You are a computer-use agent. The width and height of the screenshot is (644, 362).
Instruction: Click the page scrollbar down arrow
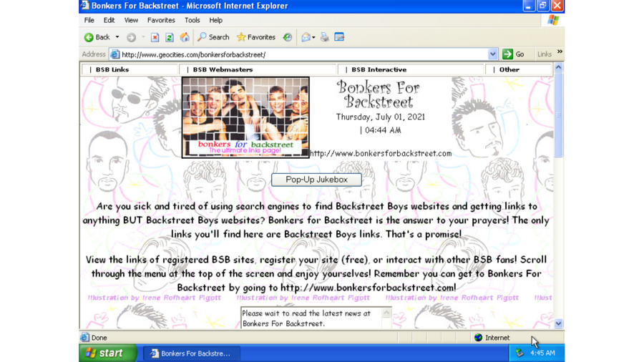559,324
